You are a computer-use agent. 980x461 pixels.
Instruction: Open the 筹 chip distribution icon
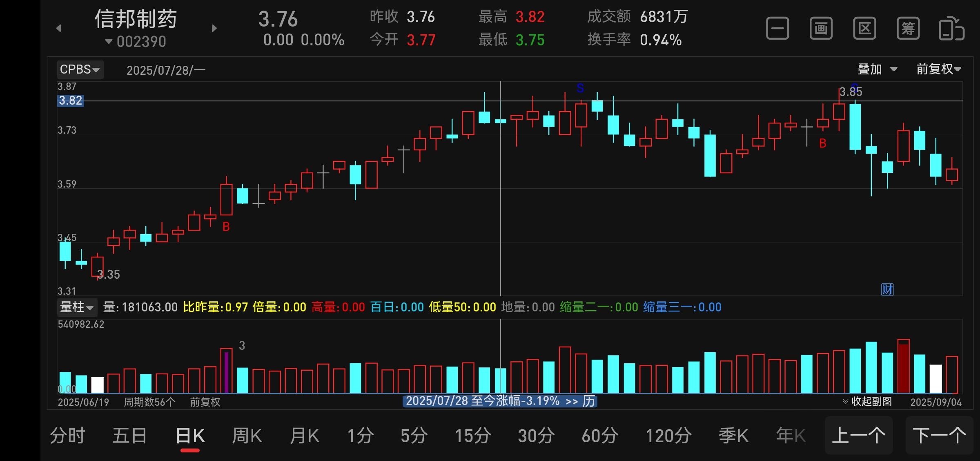click(x=908, y=28)
